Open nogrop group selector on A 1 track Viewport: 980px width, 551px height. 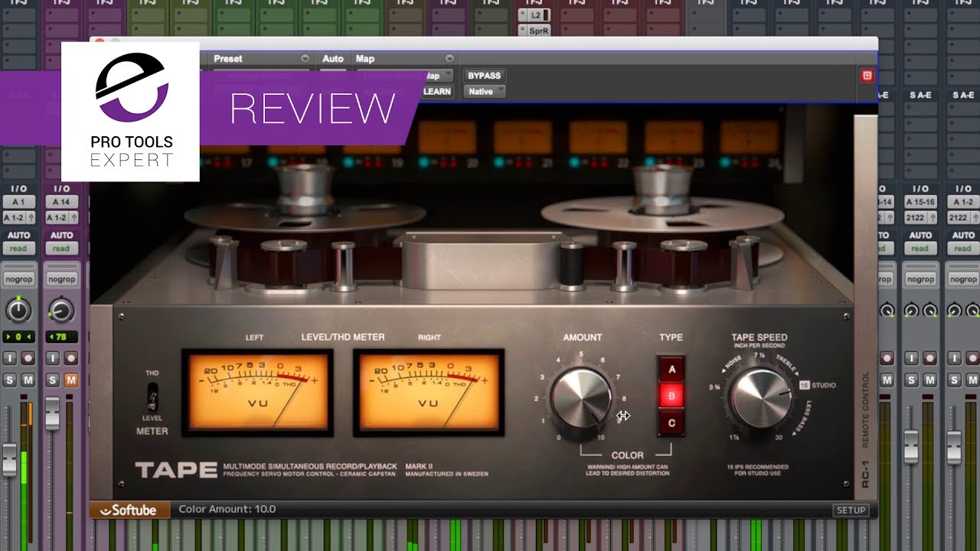point(18,279)
